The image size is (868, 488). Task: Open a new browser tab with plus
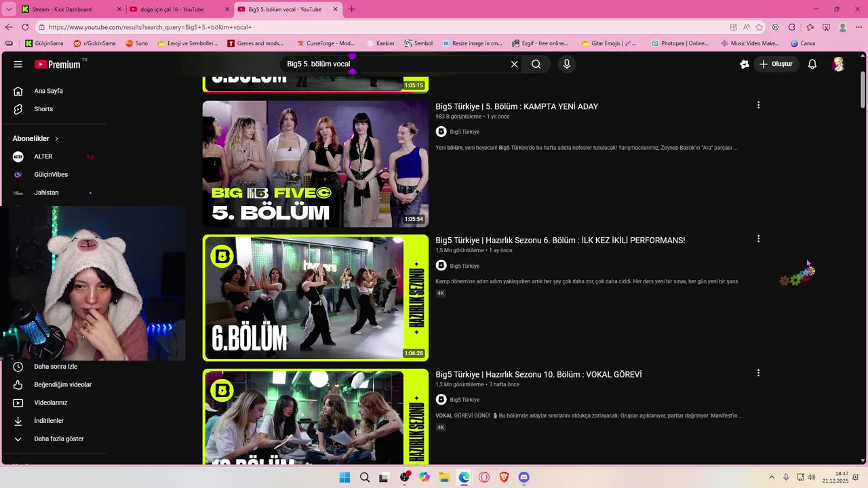351,9
